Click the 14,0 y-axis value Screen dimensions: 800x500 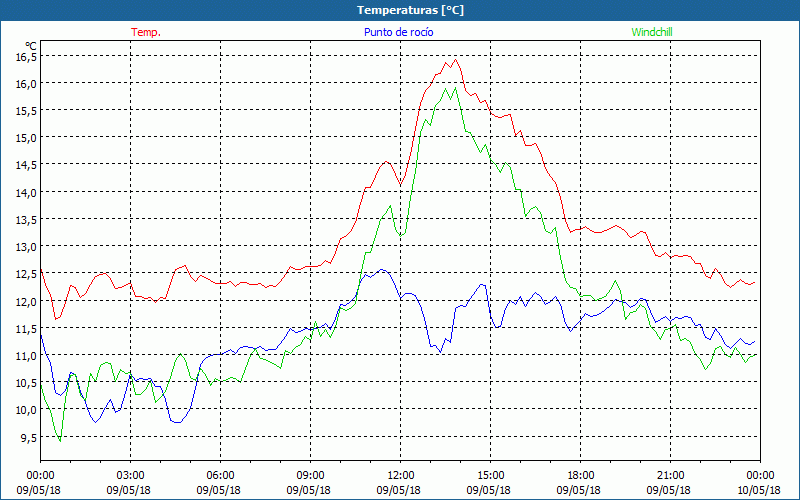(x=26, y=192)
